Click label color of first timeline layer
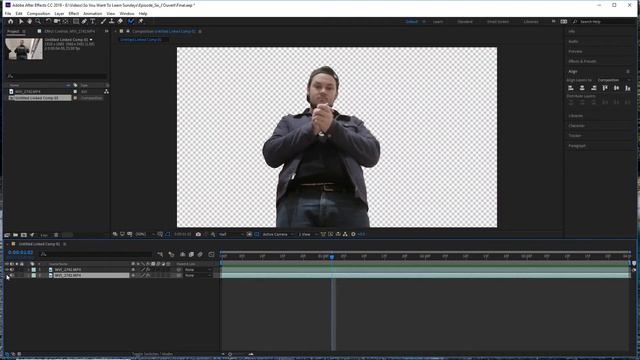The width and height of the screenshot is (640, 360). [33, 270]
